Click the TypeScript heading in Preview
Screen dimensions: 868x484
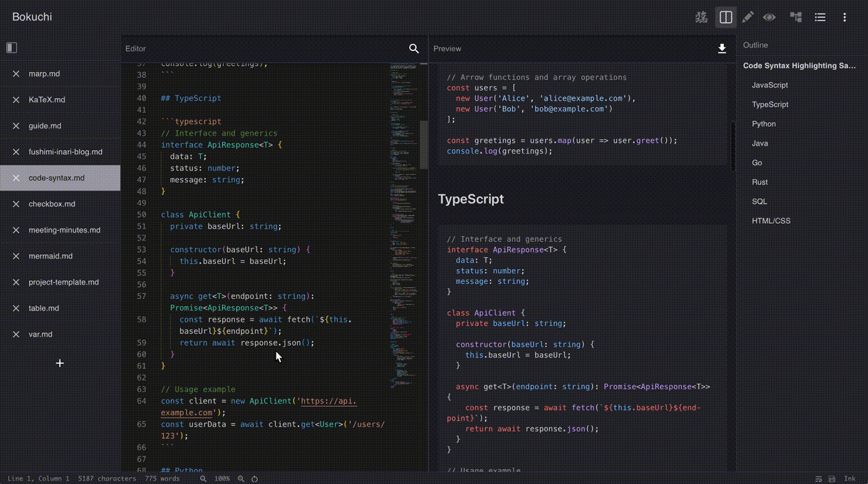471,199
